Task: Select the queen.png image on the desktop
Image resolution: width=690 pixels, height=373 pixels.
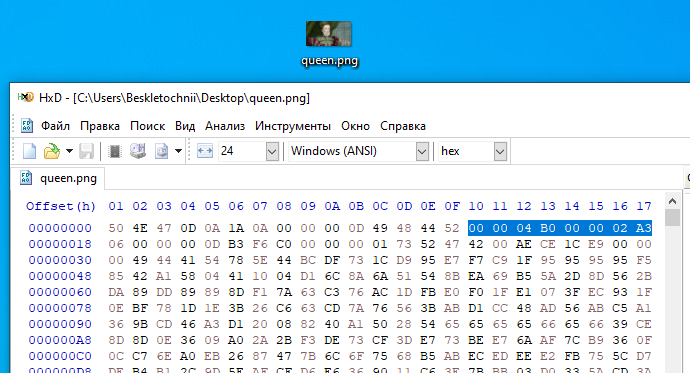Action: pos(329,44)
